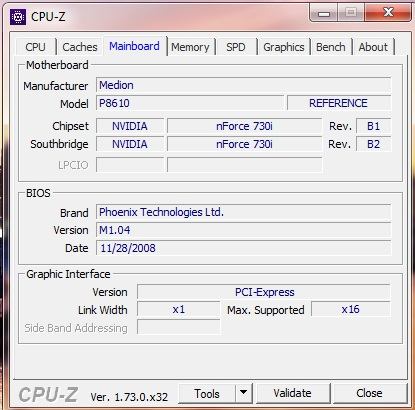Click the Link Width x1 value
415x410 pixels.
tap(179, 309)
